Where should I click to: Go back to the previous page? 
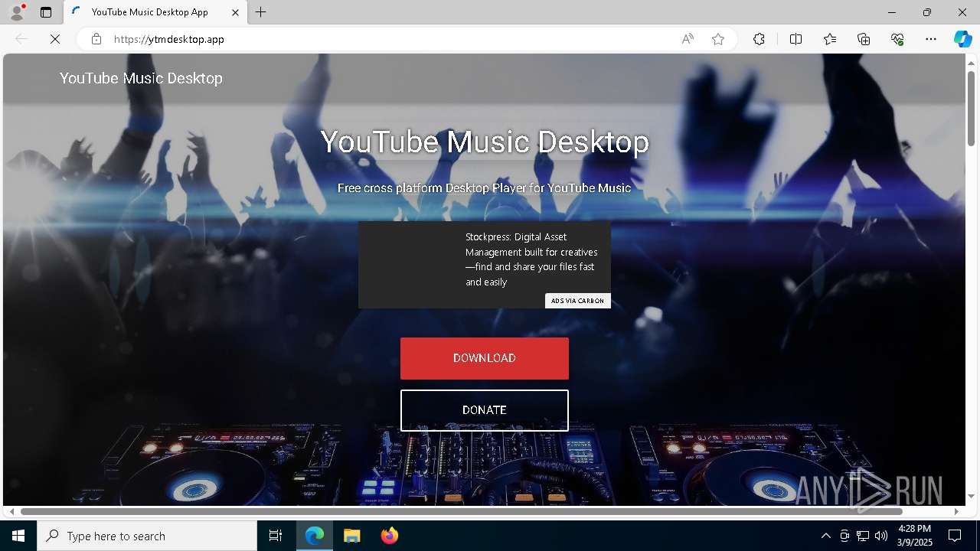click(x=21, y=39)
